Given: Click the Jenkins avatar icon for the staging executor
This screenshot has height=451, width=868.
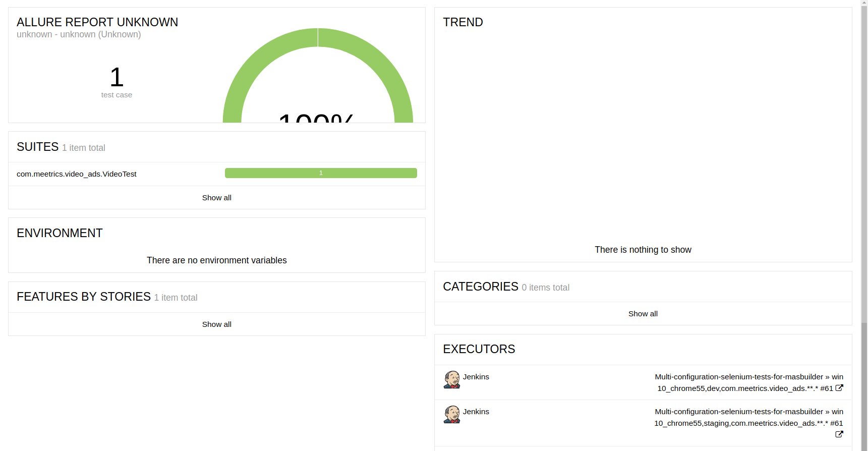Looking at the screenshot, I should click(x=452, y=415).
